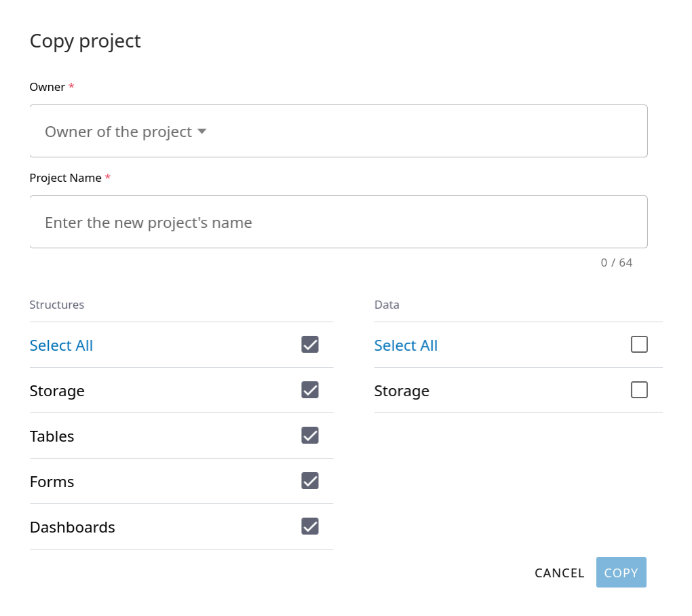Viewport: 692px width, 616px height.
Task: Focus the new project's name field
Action: click(x=338, y=223)
